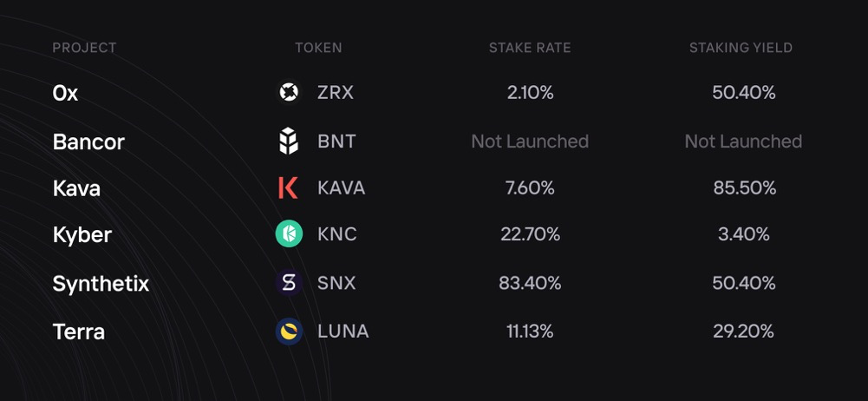Select Kyber's 3.40% staking yield
The width and height of the screenshot is (868, 401).
pos(743,234)
